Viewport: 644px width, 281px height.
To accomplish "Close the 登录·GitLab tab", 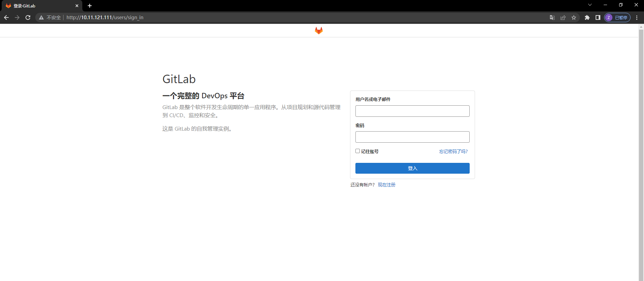I will (x=77, y=6).
